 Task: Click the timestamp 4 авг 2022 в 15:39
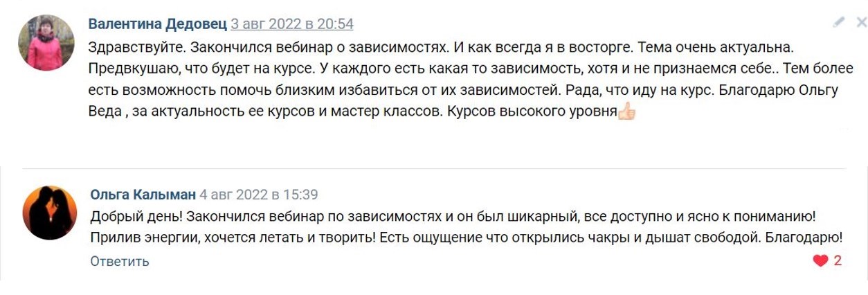(259, 195)
